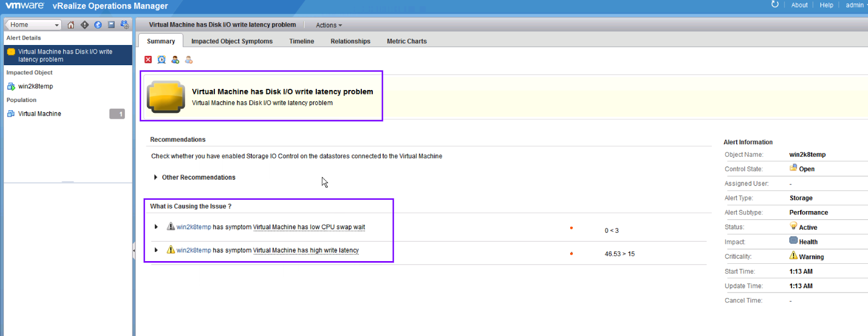
Task: Suspend the alert using the clock icon
Action: coord(162,60)
